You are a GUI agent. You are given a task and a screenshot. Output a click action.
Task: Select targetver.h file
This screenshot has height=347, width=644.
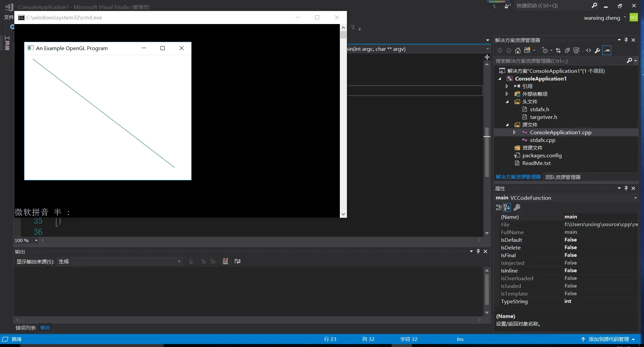point(543,117)
